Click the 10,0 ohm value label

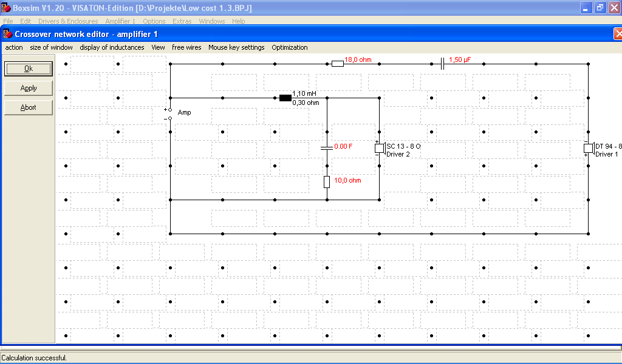(347, 181)
